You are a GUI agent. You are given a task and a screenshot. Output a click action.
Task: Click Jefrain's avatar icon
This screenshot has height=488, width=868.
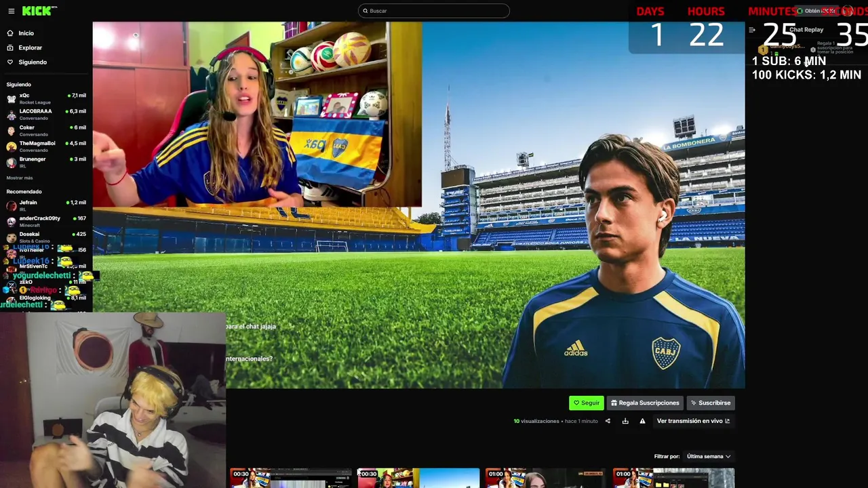coord(12,205)
